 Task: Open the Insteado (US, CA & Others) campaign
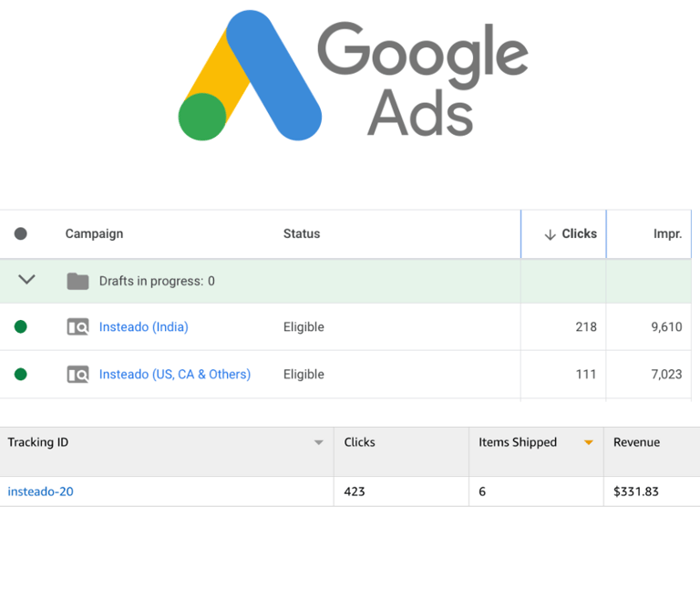coord(175,375)
